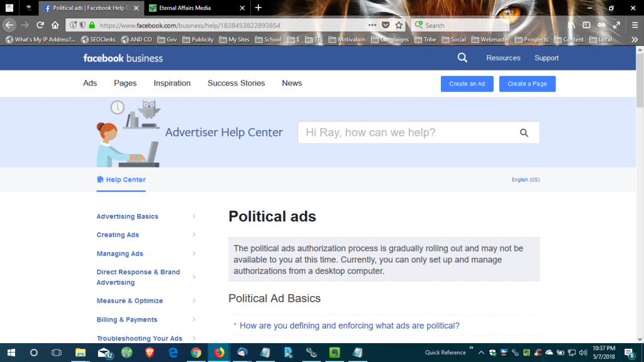Open the Success Stories menu item
Viewport: 644px width, 362px height.
point(236,83)
